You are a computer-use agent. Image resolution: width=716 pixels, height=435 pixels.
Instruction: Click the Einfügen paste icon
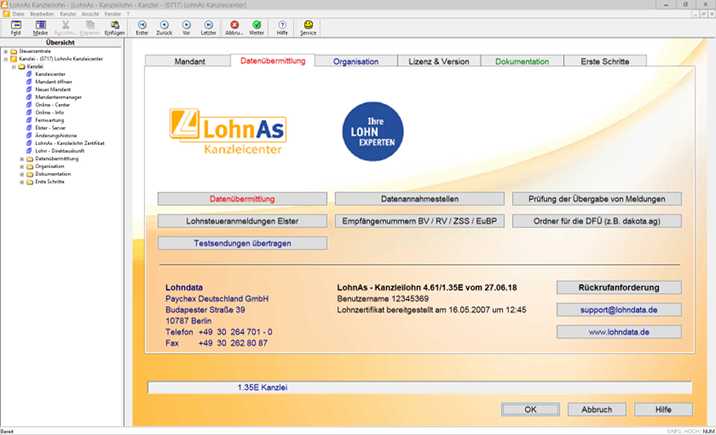pos(115,25)
